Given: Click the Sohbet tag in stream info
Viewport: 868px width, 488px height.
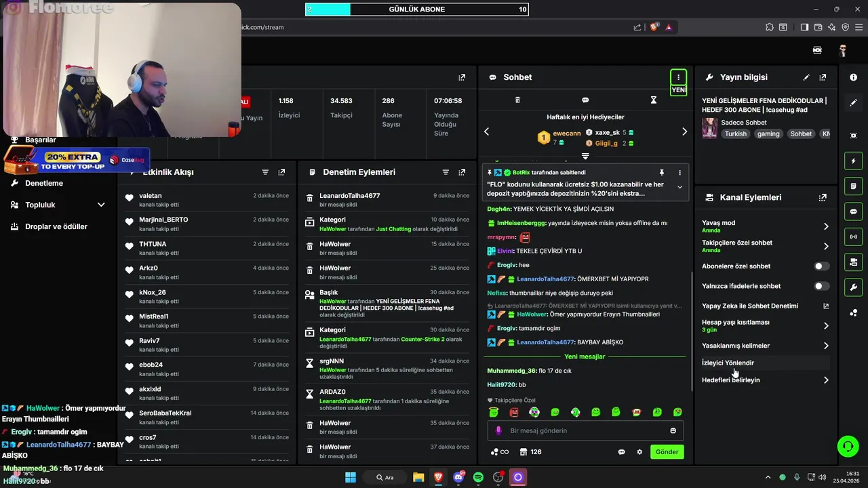Looking at the screenshot, I should (801, 134).
